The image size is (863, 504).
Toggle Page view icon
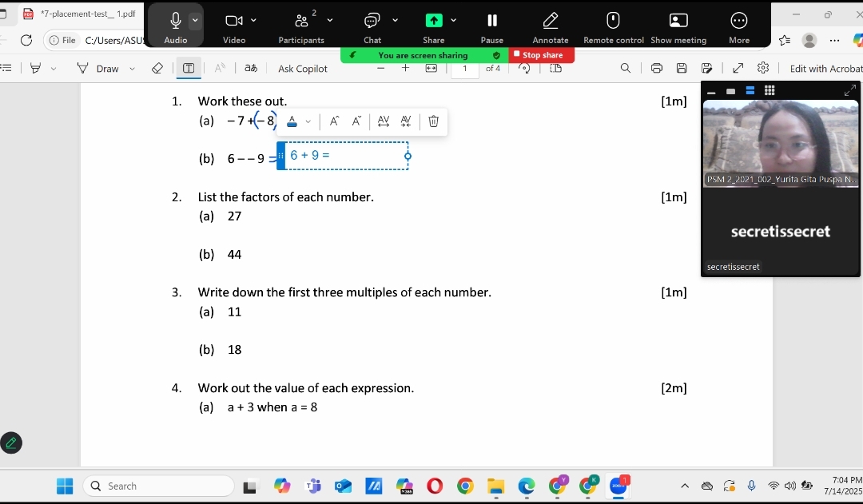point(556,68)
